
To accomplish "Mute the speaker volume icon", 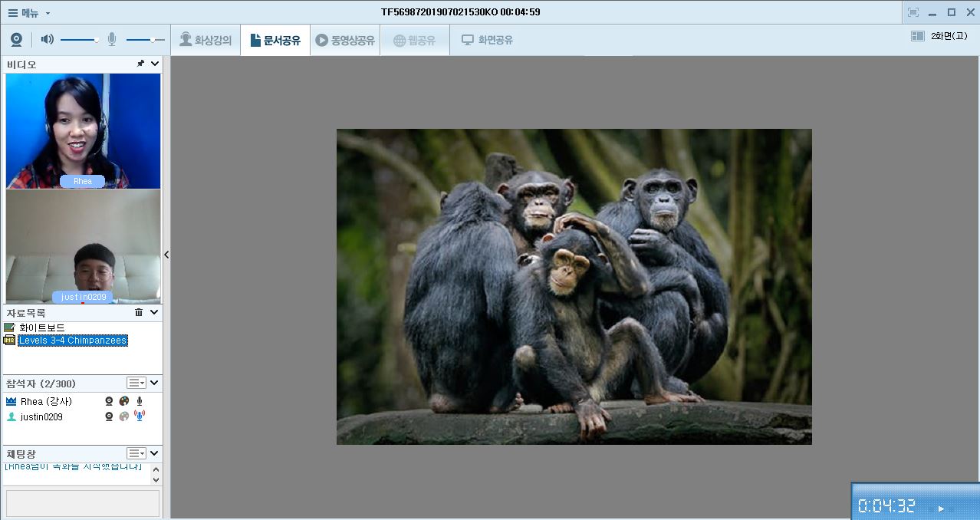I will (x=48, y=40).
